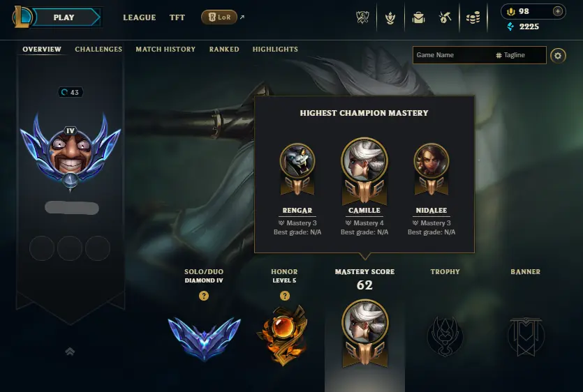Click the Honor help question mark
This screenshot has width=583, height=392.
coord(284,296)
